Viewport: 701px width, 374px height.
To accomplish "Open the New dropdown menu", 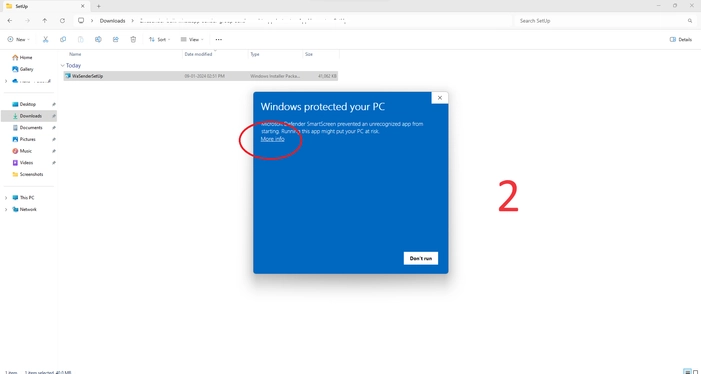I will [18, 39].
